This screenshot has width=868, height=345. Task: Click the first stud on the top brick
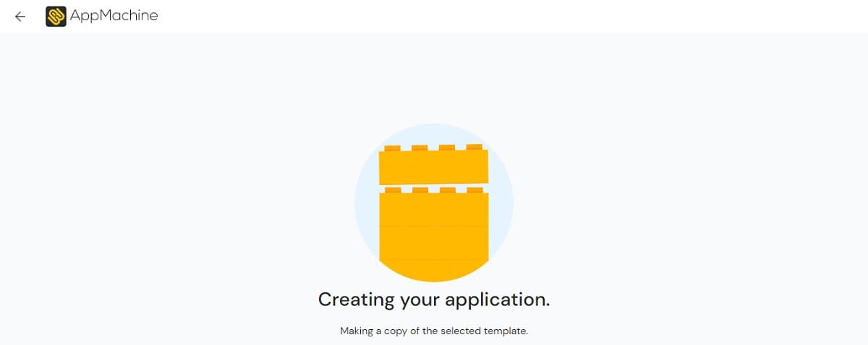(x=393, y=148)
